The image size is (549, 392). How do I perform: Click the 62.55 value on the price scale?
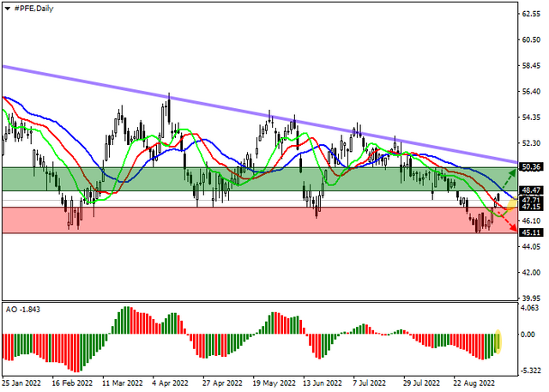[531, 14]
